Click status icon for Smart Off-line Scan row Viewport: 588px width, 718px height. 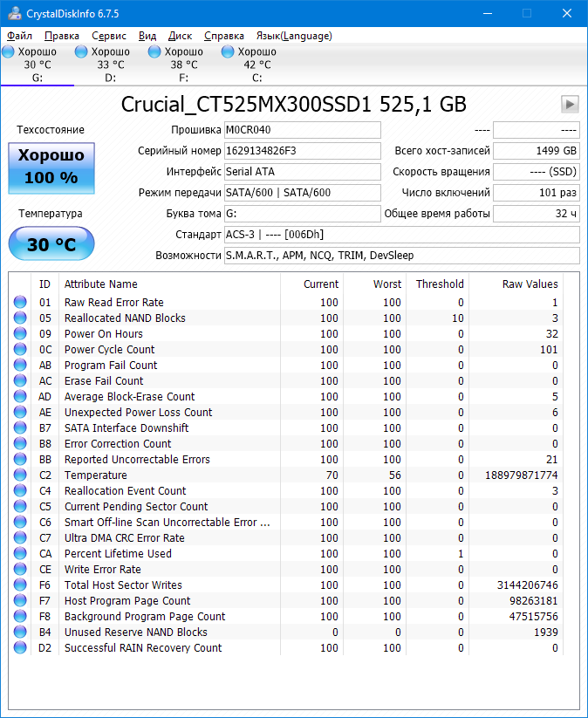[x=20, y=522]
